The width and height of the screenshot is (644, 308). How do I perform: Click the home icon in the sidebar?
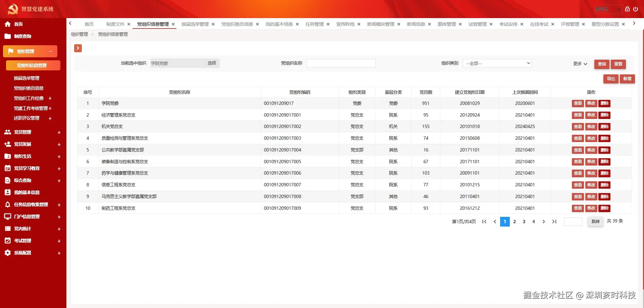pyautogui.click(x=8, y=24)
